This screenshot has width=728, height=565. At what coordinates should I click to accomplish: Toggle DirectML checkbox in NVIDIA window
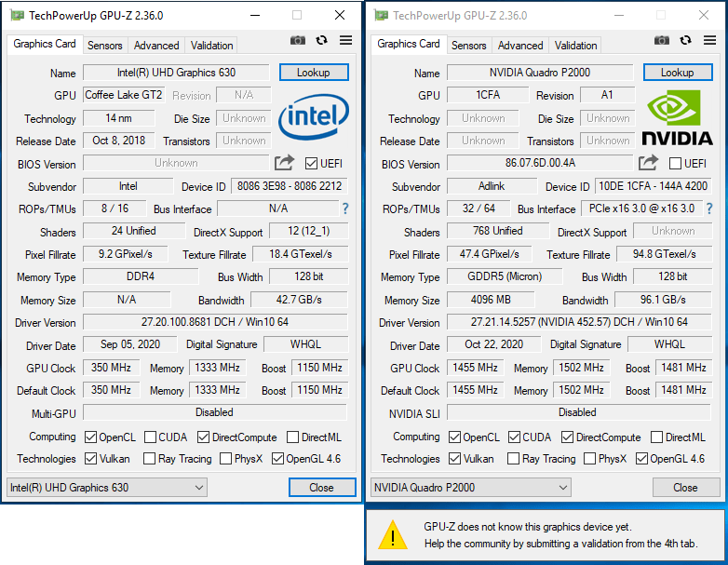coord(656,437)
